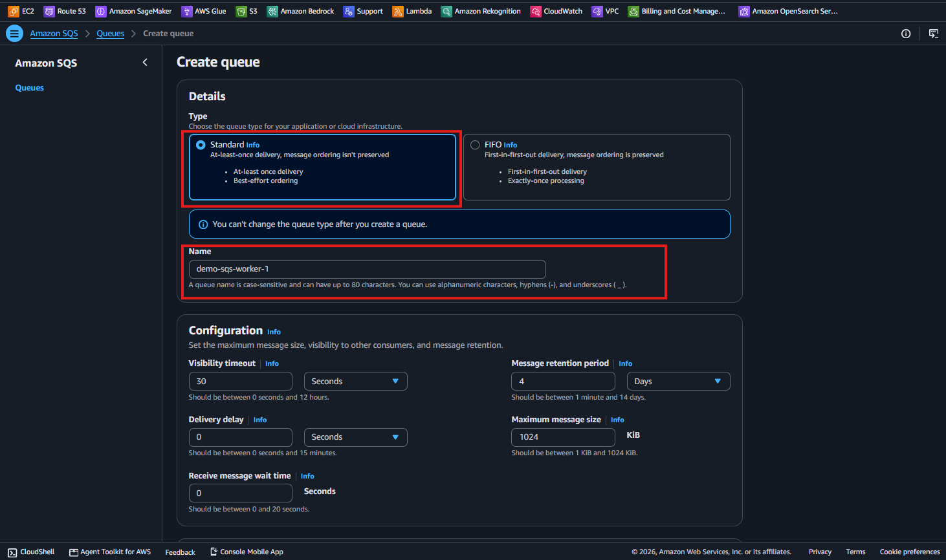Open the Amazon Bedrock shortcut icon
946x560 pixels.
(272, 11)
